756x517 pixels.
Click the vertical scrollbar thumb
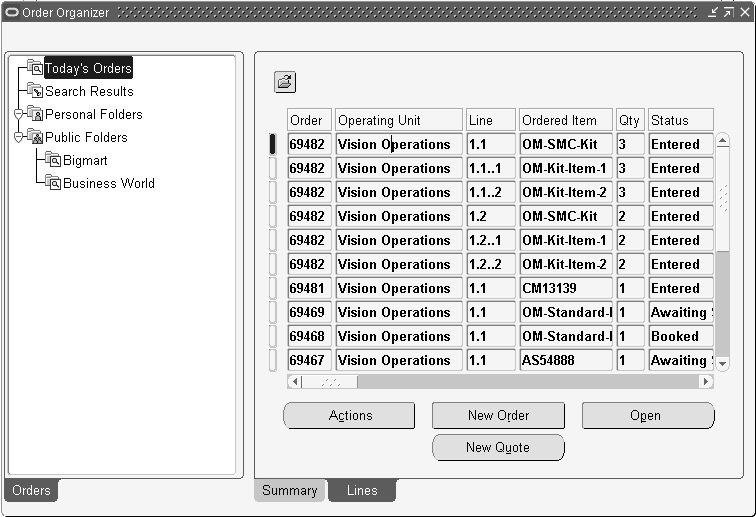tap(722, 199)
